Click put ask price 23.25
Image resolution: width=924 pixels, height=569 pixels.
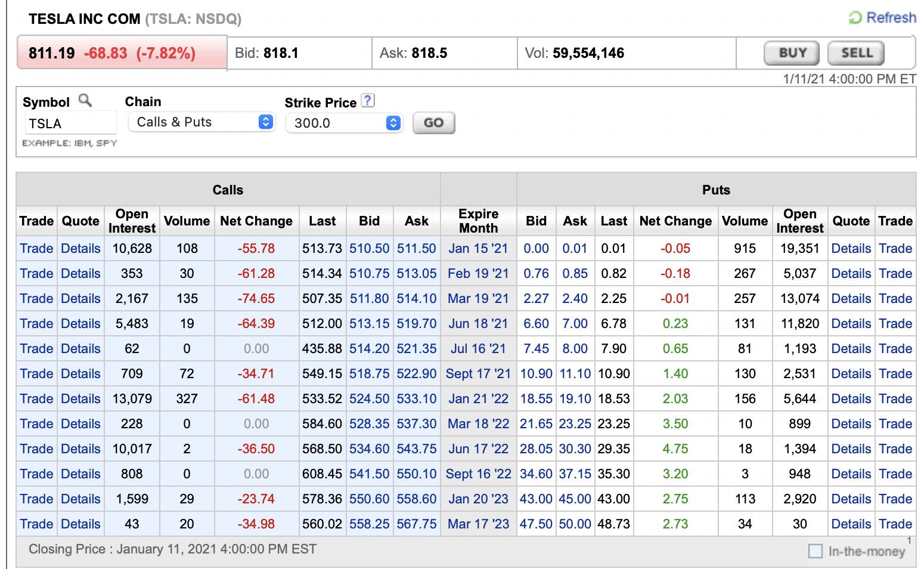[575, 423]
